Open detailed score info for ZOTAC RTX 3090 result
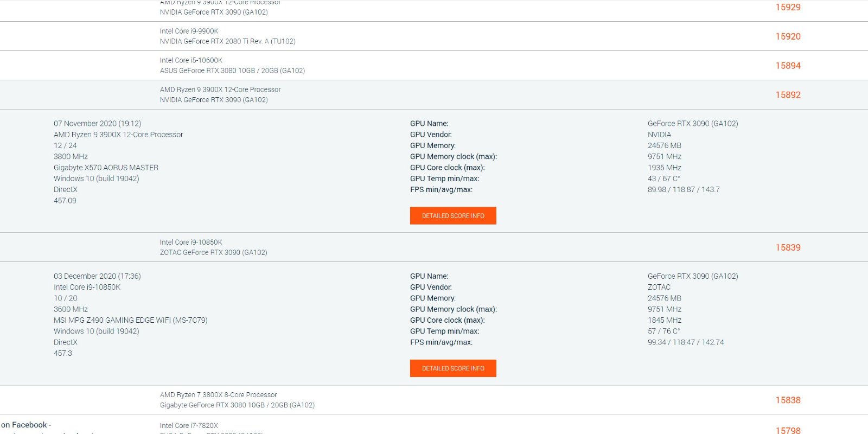Viewport: 868px width, 434px height. coord(453,368)
